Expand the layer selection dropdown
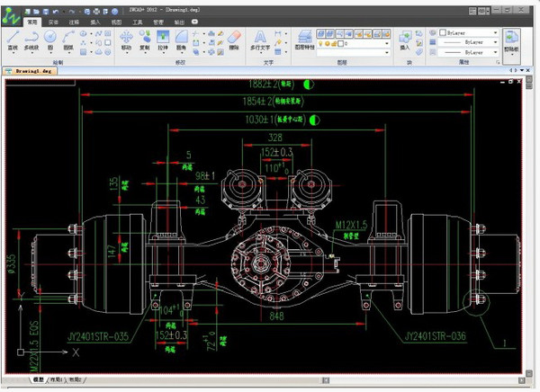540x392 pixels. [384, 42]
